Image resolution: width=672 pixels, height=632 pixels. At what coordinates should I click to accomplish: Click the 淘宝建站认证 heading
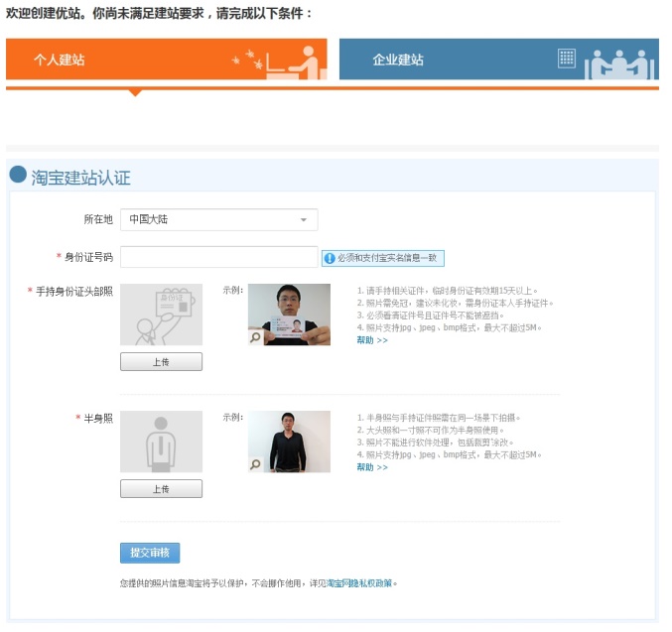coord(80,178)
